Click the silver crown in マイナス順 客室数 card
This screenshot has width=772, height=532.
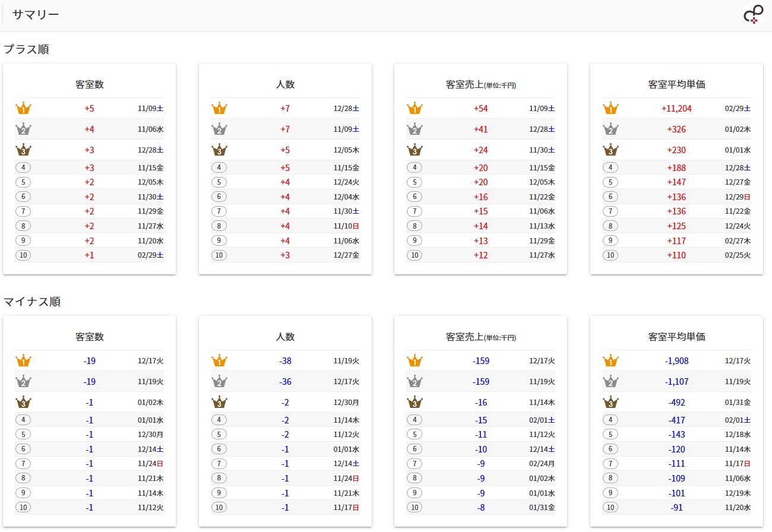coord(23,382)
